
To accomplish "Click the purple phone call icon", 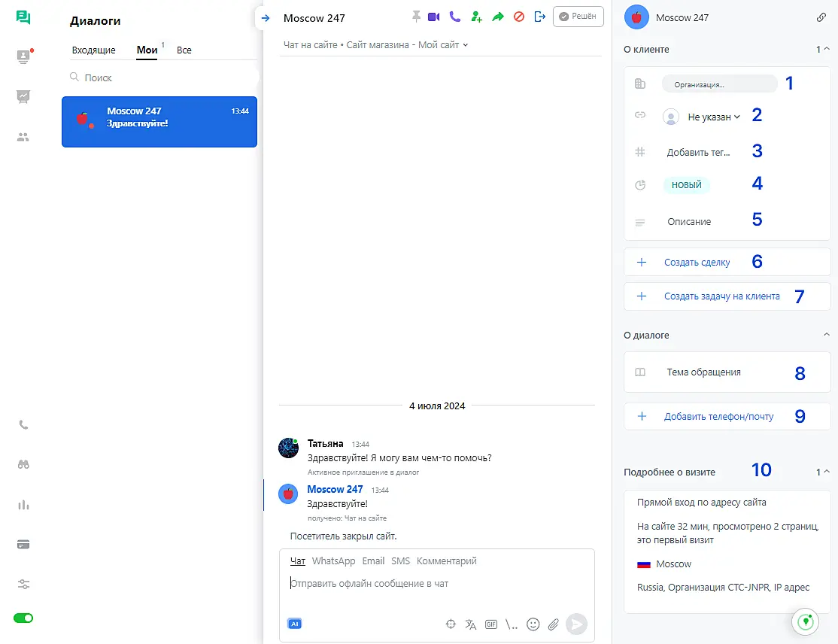I will coord(454,17).
